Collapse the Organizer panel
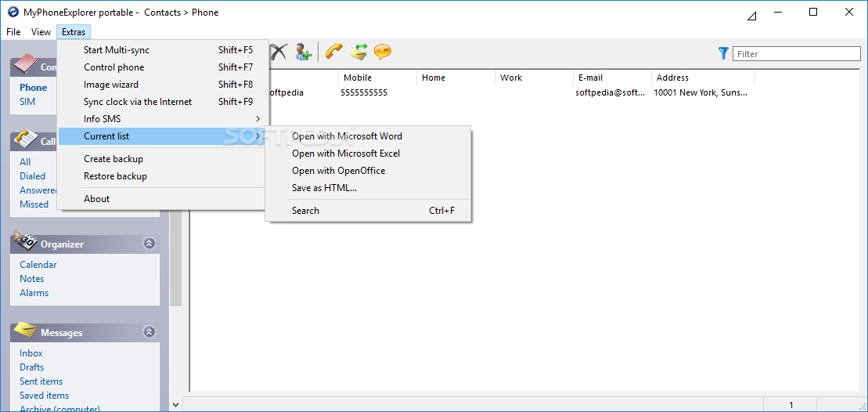The width and height of the screenshot is (868, 412). (149, 243)
